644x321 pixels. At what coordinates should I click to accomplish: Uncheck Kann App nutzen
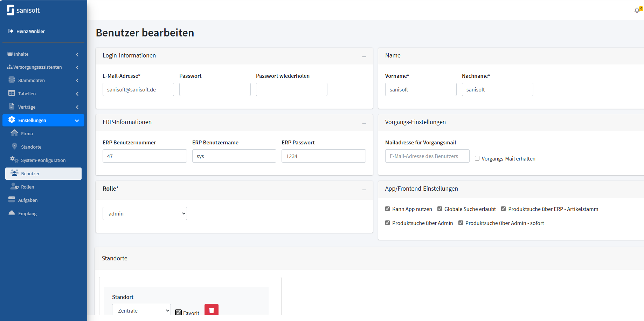388,209
